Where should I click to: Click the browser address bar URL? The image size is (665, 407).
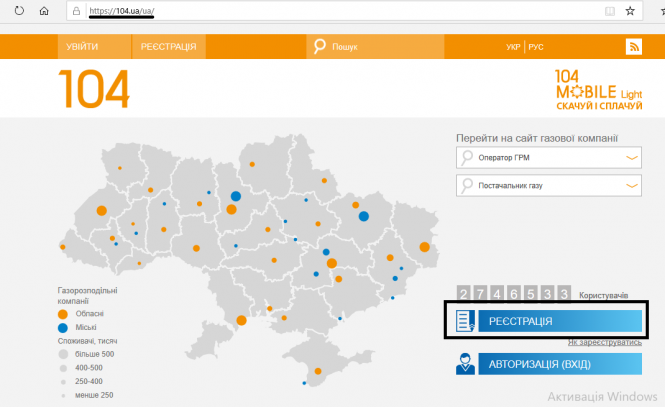click(122, 11)
